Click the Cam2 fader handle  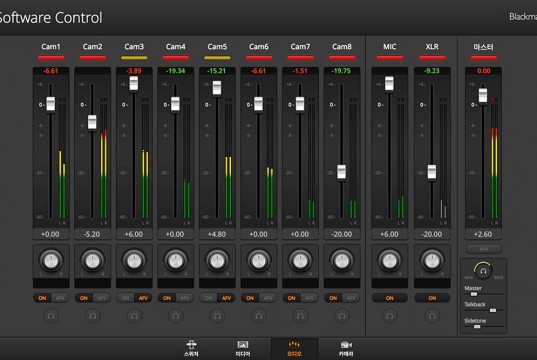point(92,122)
